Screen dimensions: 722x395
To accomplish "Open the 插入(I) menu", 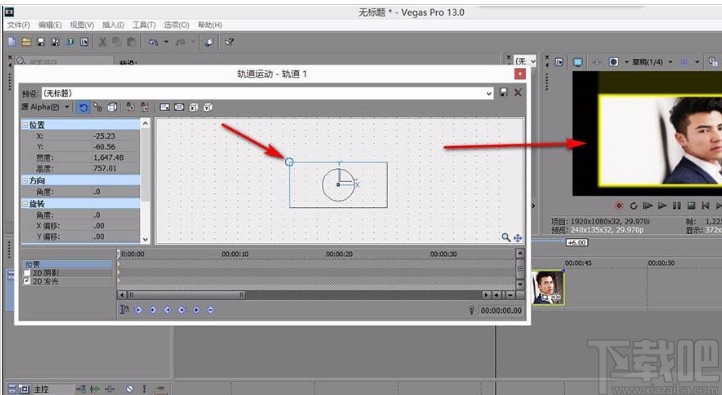I will (113, 25).
